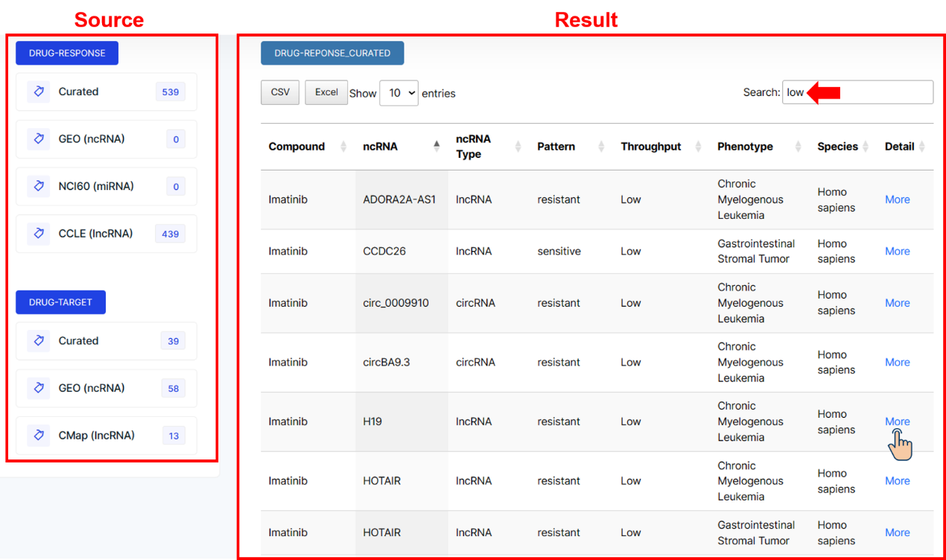Screen dimensions: 946x560
Task: Open More details for CCDC26 row
Action: pos(897,252)
